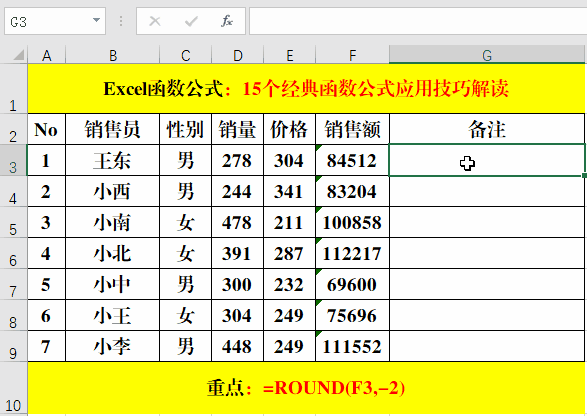This screenshot has height=416, width=587.
Task: Select row 3 header
Action: pyautogui.click(x=13, y=160)
